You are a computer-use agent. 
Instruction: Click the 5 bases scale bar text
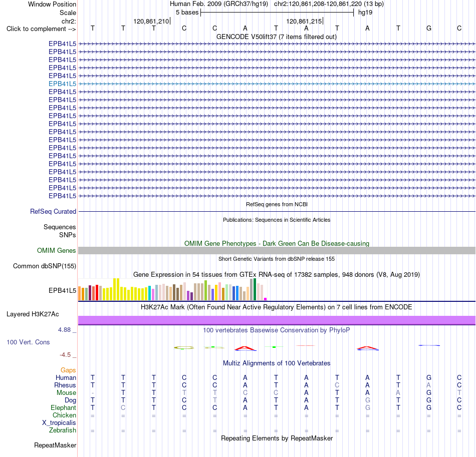click(187, 13)
